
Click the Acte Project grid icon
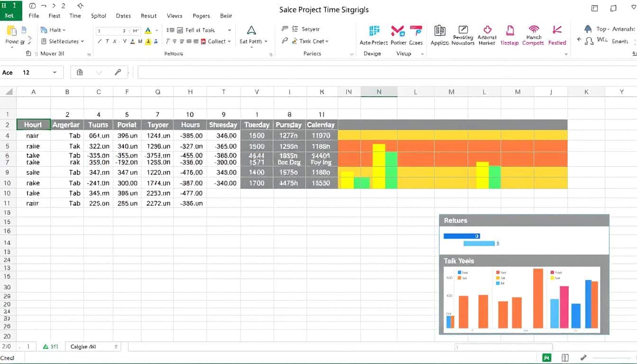pyautogui.click(x=374, y=31)
